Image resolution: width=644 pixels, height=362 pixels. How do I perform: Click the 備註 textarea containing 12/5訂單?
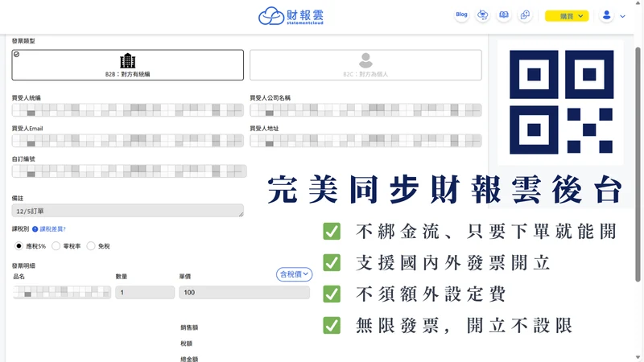(x=128, y=211)
